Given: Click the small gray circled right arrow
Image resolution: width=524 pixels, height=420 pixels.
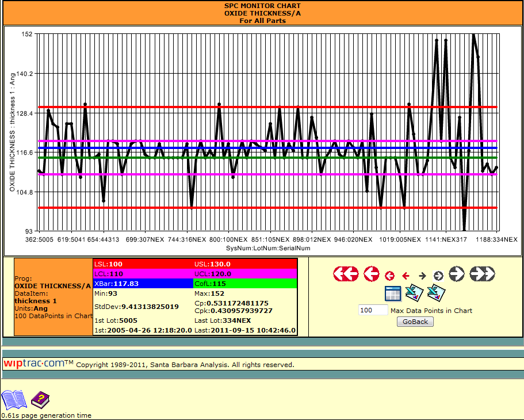Looking at the screenshot, I should [438, 276].
